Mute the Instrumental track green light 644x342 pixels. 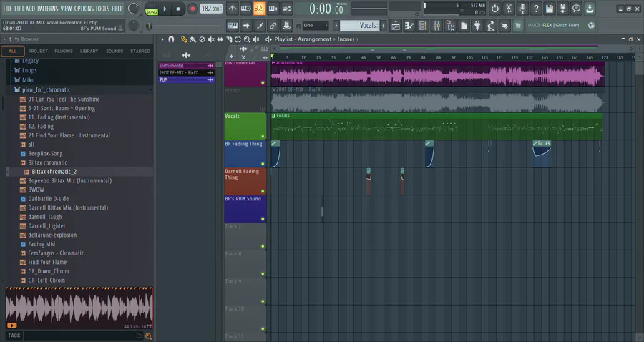click(x=263, y=82)
